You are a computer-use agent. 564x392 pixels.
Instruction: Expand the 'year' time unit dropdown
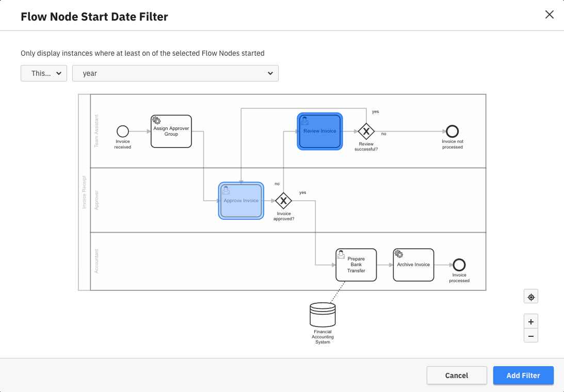click(175, 73)
